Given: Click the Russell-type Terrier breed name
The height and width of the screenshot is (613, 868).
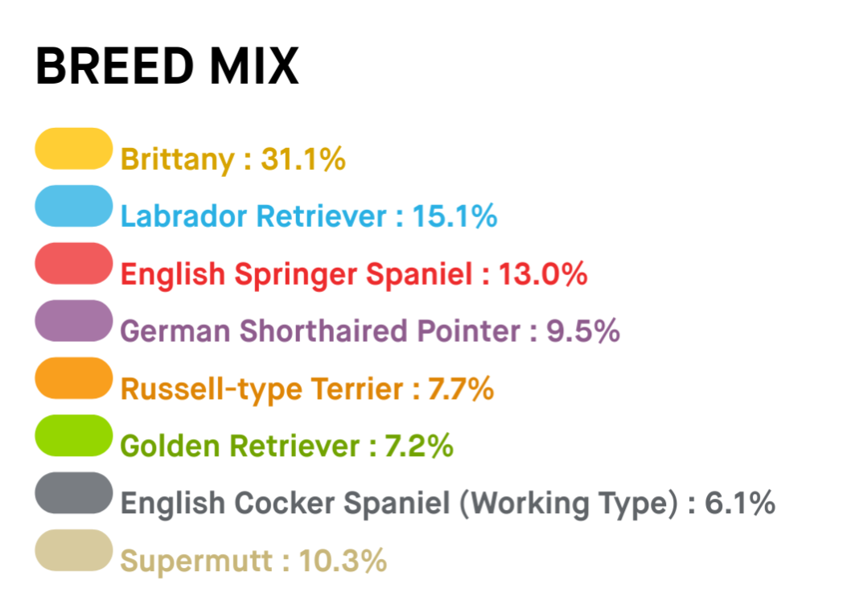Looking at the screenshot, I should click(261, 389).
